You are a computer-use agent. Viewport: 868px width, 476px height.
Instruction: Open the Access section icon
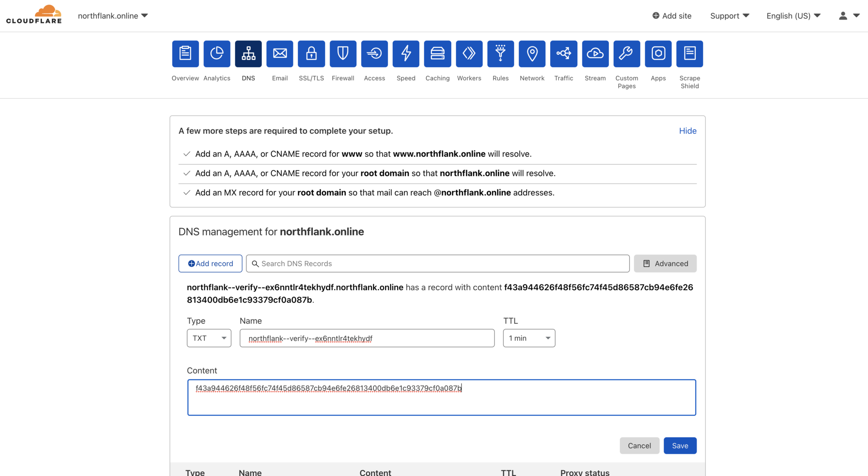pyautogui.click(x=374, y=54)
